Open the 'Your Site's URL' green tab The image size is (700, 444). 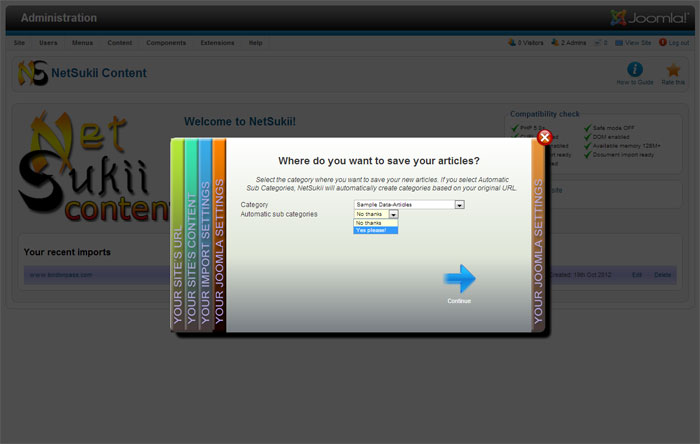coord(178,235)
